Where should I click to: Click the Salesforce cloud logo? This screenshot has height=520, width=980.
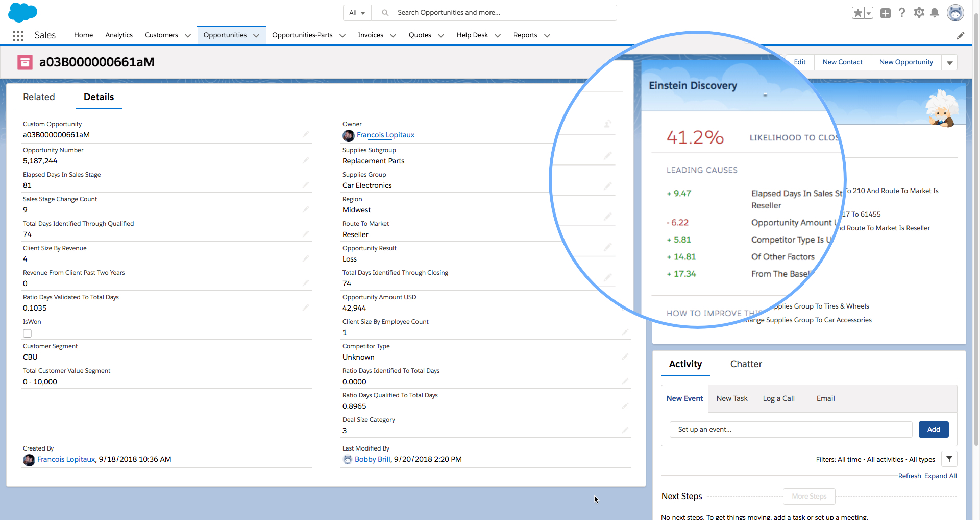(23, 12)
